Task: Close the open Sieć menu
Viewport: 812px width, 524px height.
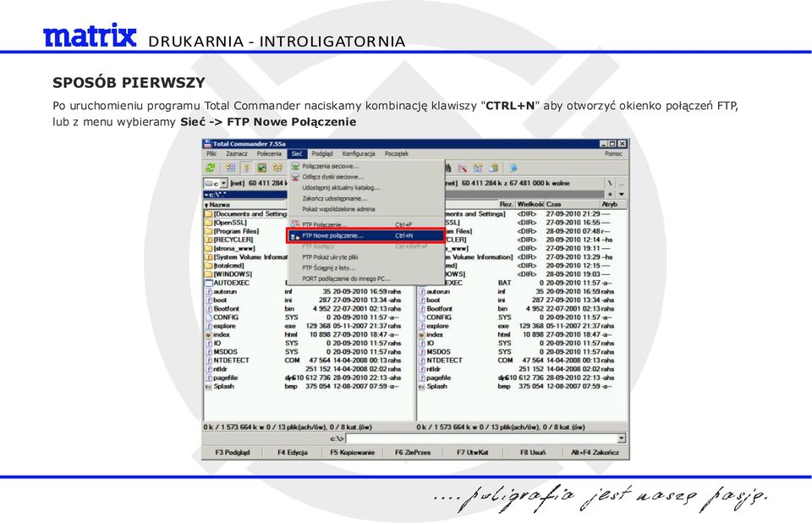Action: (x=297, y=153)
